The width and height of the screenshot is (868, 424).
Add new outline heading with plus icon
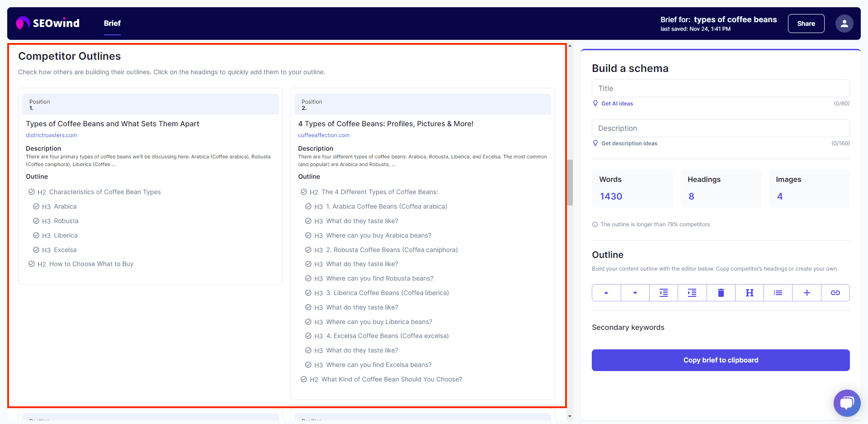807,293
